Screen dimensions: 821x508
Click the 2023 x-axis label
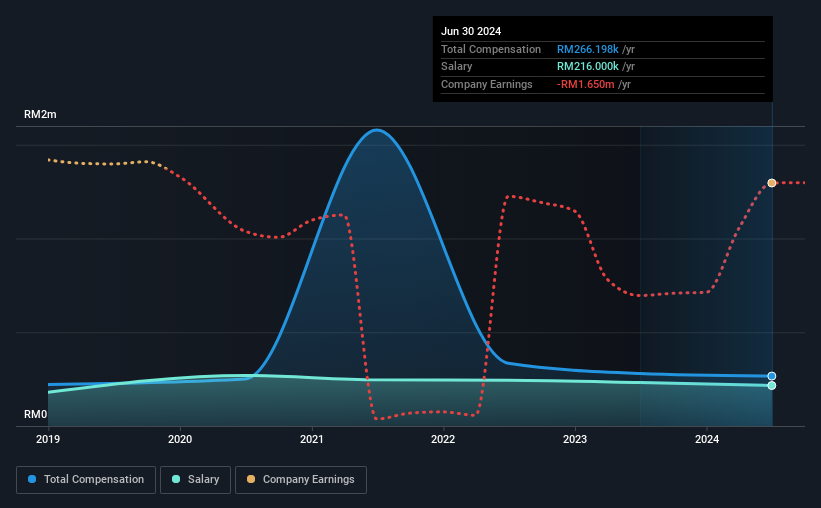pyautogui.click(x=575, y=439)
